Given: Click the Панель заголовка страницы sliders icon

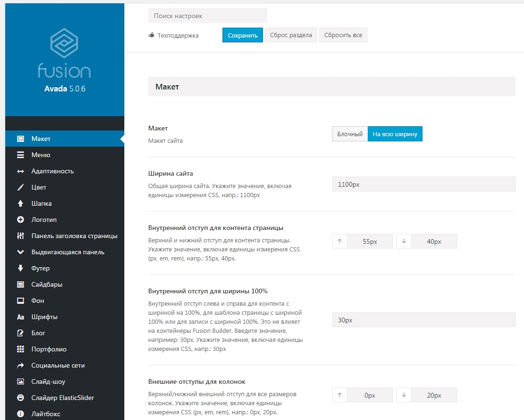Looking at the screenshot, I should [20, 236].
